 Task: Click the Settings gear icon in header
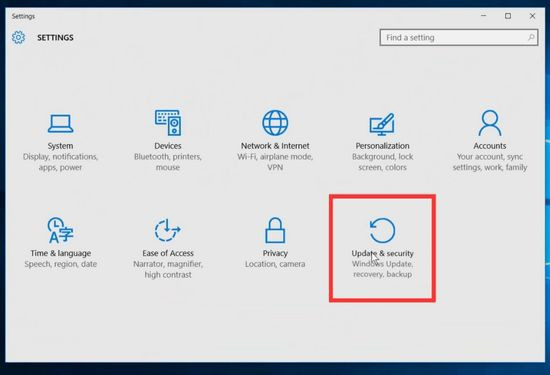click(x=18, y=37)
